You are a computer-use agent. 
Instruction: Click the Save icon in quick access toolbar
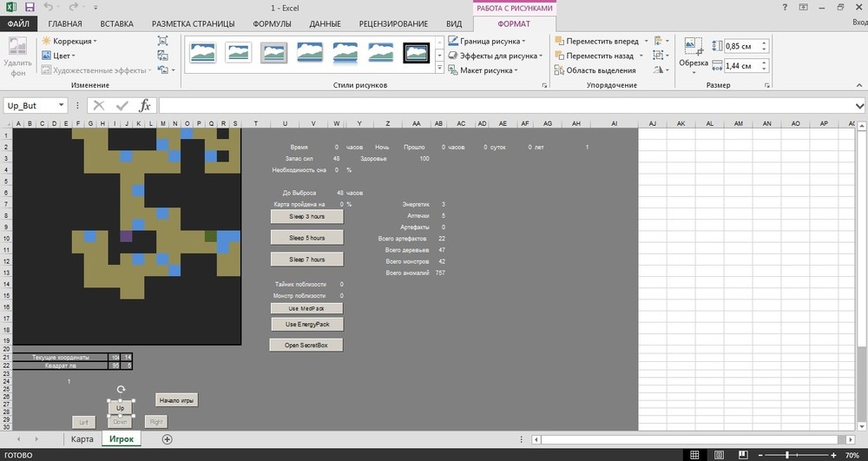pyautogui.click(x=30, y=7)
